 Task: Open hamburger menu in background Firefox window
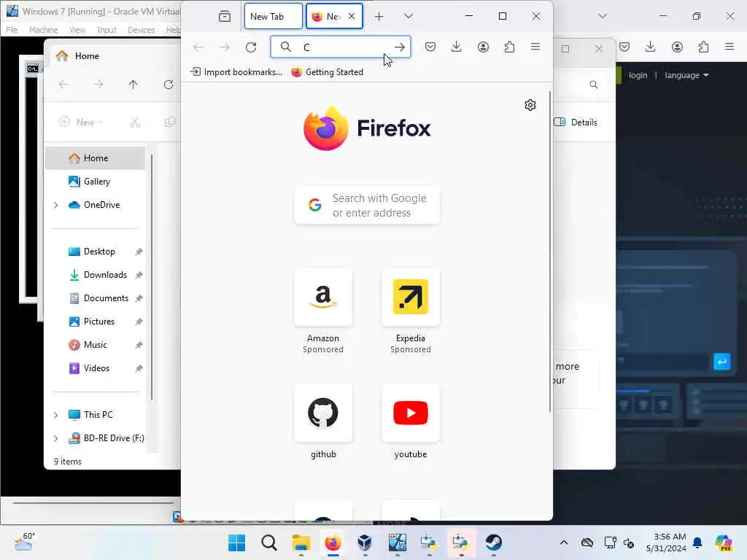coord(729,47)
